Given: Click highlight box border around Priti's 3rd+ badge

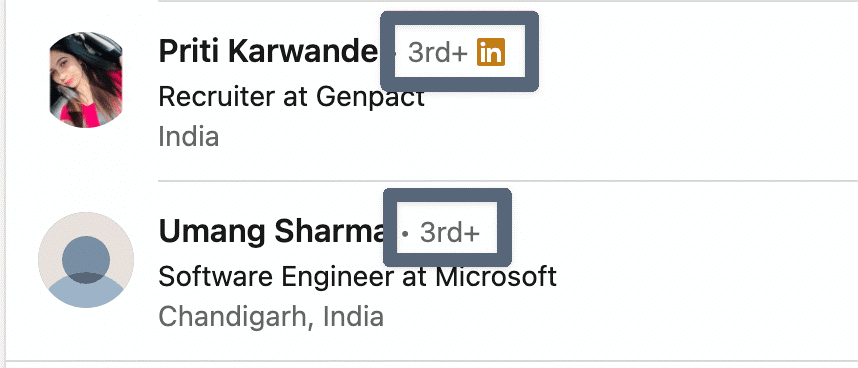Looking at the screenshot, I should pyautogui.click(x=460, y=17).
